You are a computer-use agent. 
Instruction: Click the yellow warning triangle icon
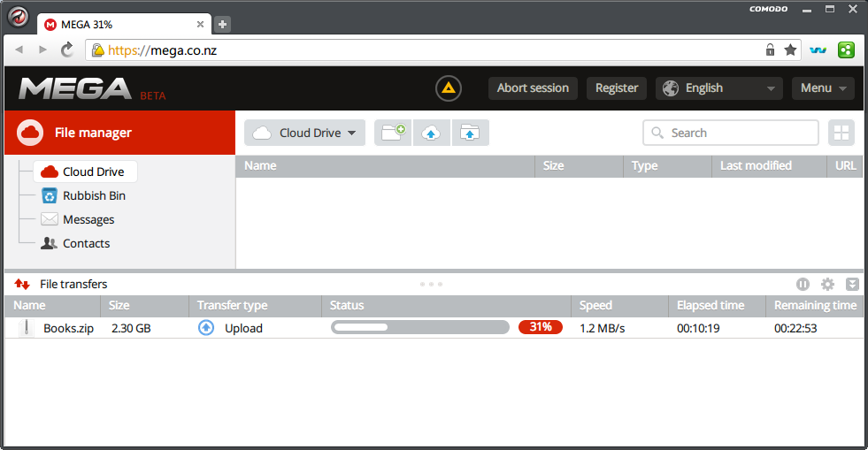pos(449,88)
